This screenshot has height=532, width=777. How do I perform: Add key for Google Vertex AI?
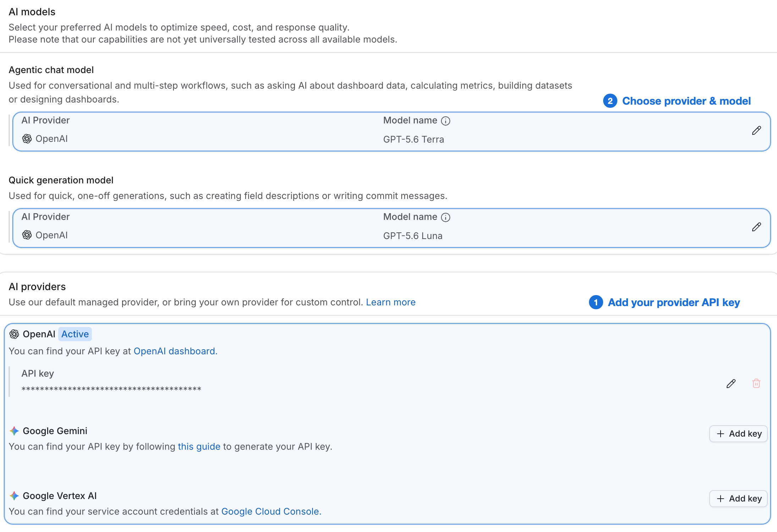(738, 499)
